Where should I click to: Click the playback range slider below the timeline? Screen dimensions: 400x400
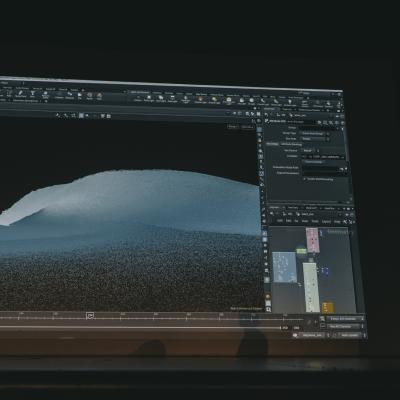(140, 327)
